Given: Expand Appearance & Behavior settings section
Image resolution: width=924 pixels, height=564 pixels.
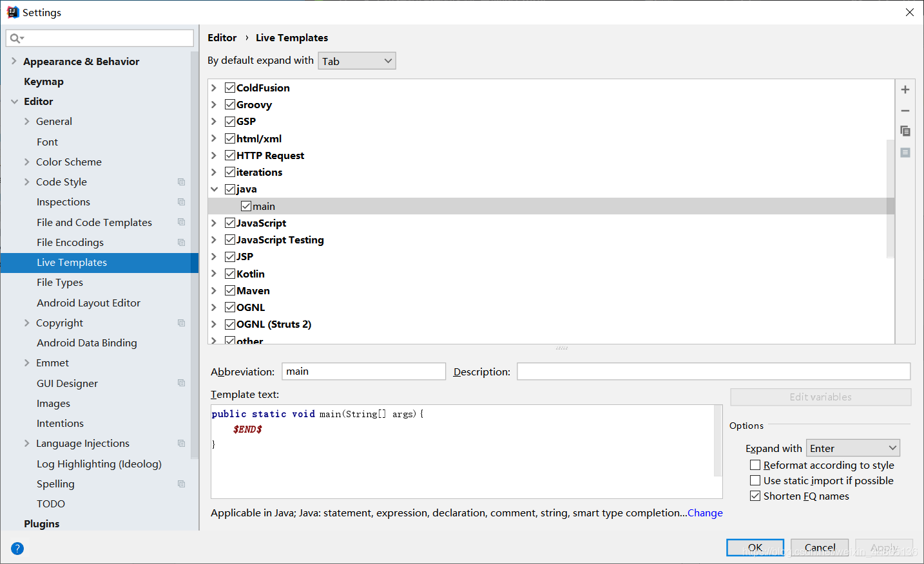Looking at the screenshot, I should tap(14, 61).
